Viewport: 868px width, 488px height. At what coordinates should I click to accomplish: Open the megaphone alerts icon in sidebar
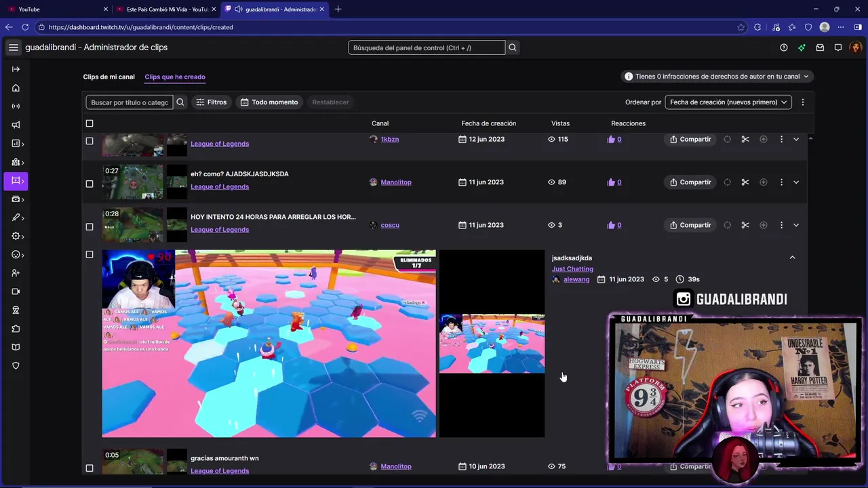(x=16, y=125)
